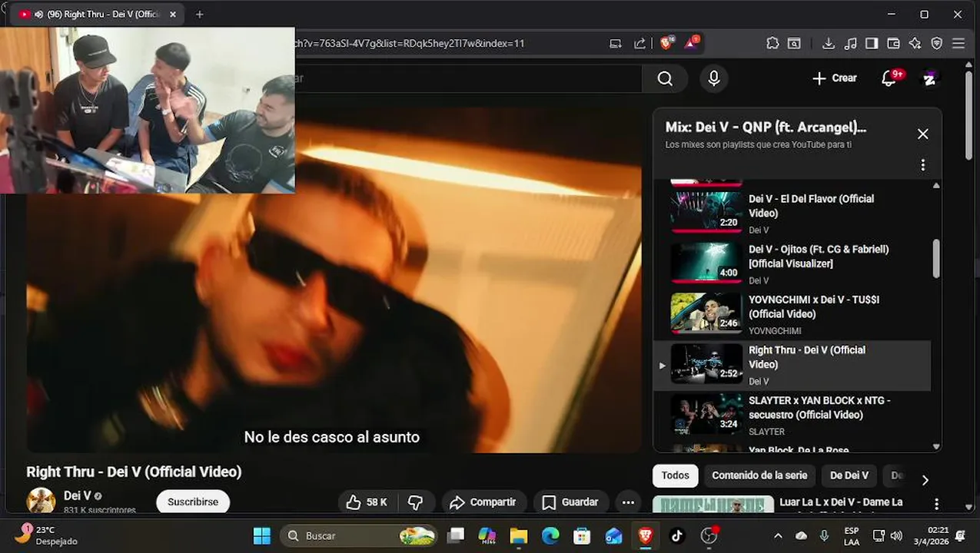980x553 pixels.
Task: Open Brave Shields lion icon
Action: pyautogui.click(x=666, y=43)
